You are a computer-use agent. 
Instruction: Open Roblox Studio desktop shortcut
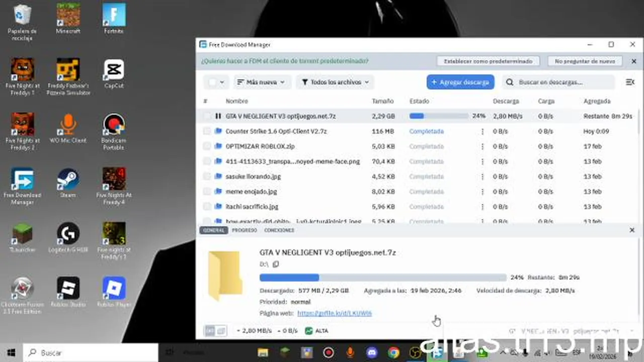click(68, 292)
